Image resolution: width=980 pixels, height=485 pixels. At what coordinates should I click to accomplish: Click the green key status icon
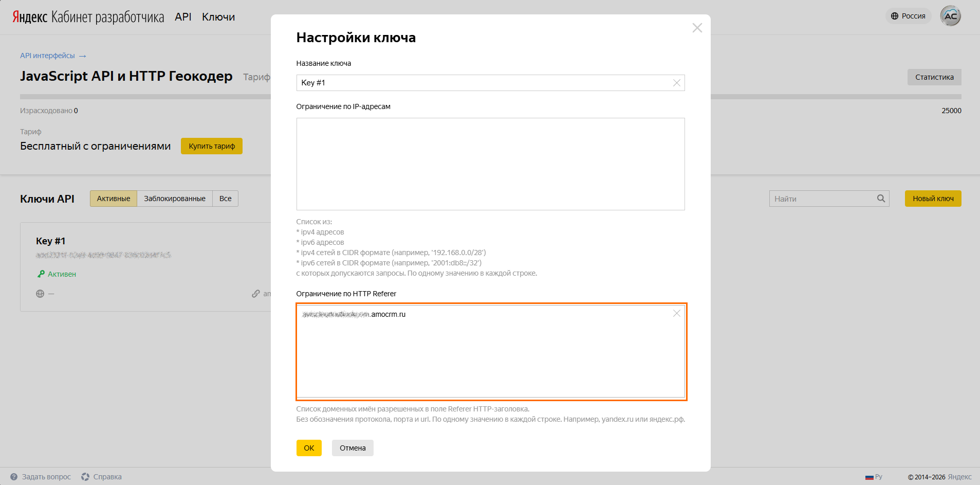click(x=41, y=274)
